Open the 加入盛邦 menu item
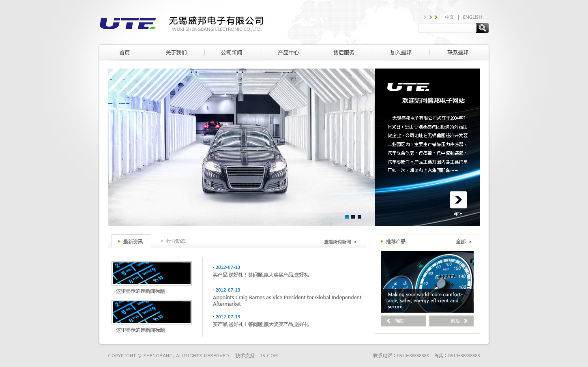 tap(401, 53)
